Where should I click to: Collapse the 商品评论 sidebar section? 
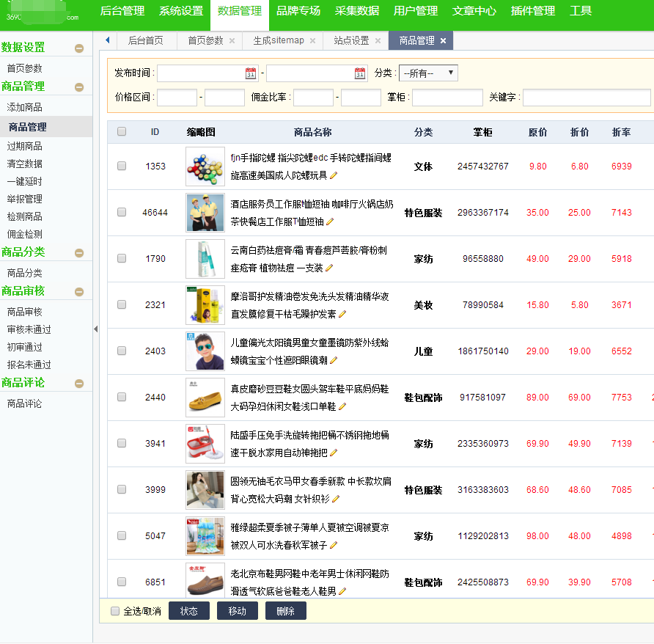pos(79,382)
